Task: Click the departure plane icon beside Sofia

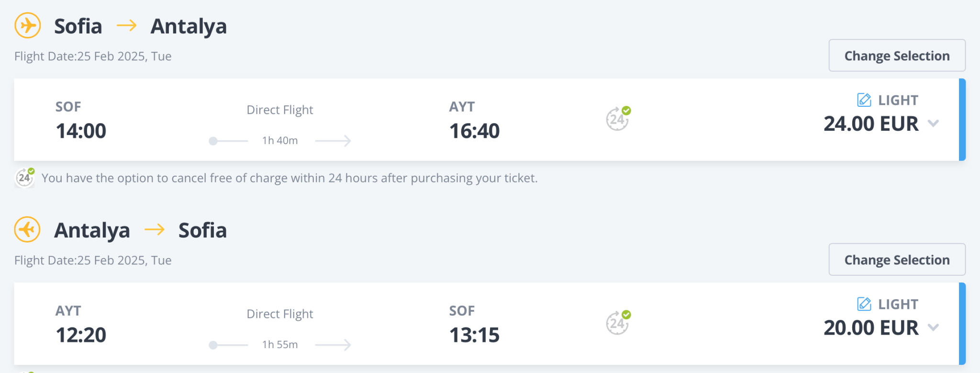Action: 28,25
